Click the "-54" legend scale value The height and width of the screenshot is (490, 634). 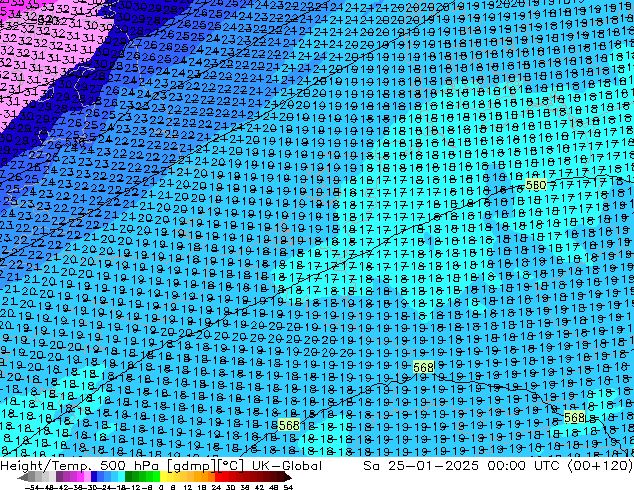pyautogui.click(x=32, y=487)
